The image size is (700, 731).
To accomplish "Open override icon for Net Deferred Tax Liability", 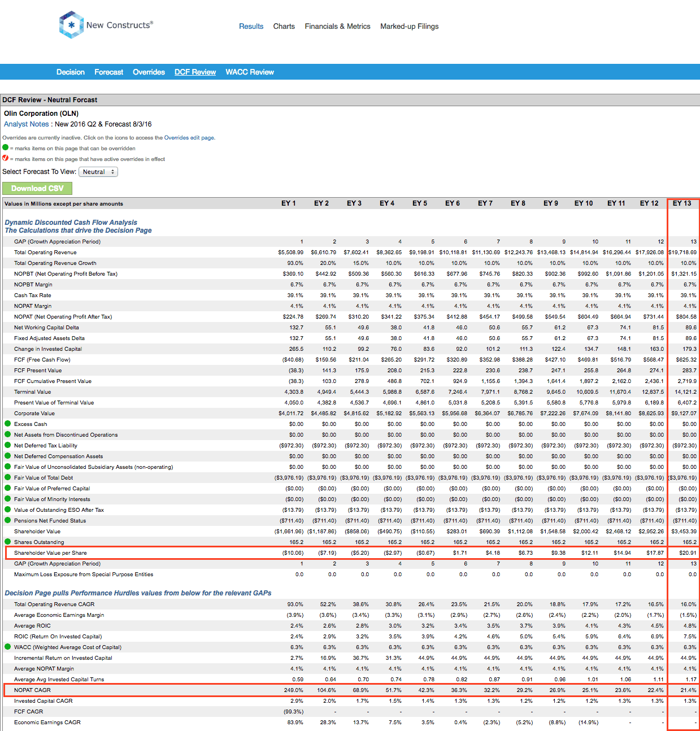I will click(8, 445).
